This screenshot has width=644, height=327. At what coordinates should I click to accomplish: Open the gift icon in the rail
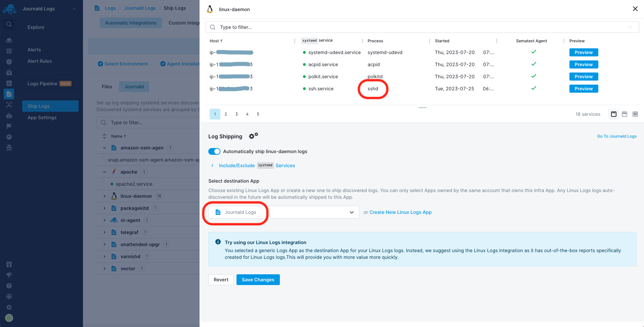(9, 264)
